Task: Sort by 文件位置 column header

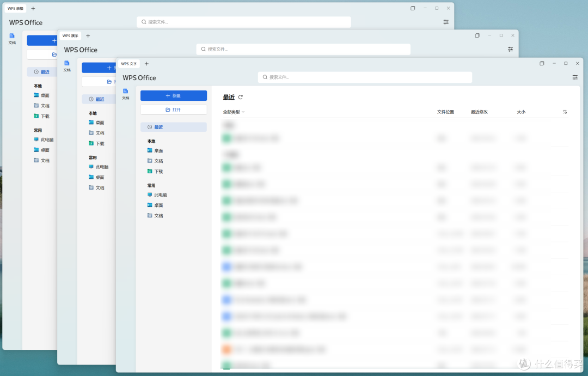Action: coord(445,112)
